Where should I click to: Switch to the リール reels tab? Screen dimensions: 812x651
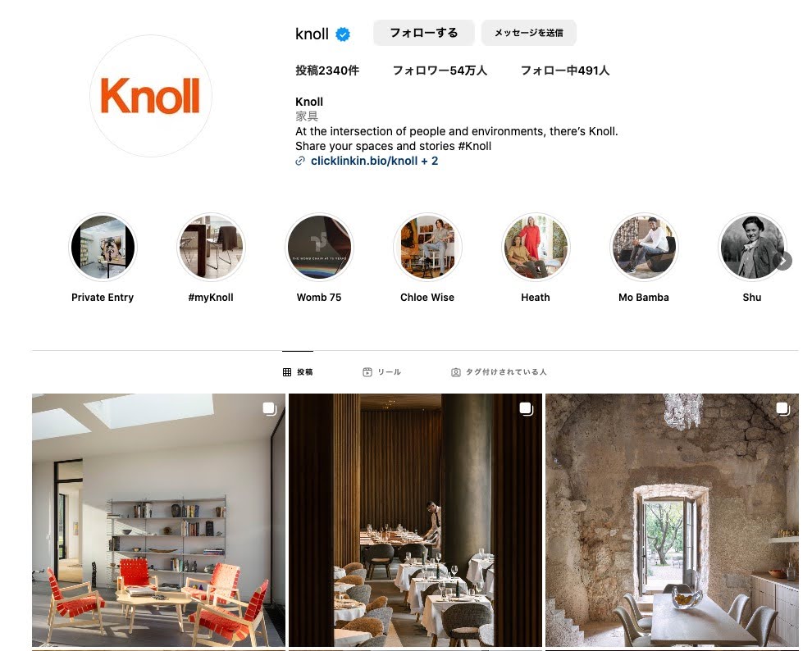pyautogui.click(x=381, y=371)
